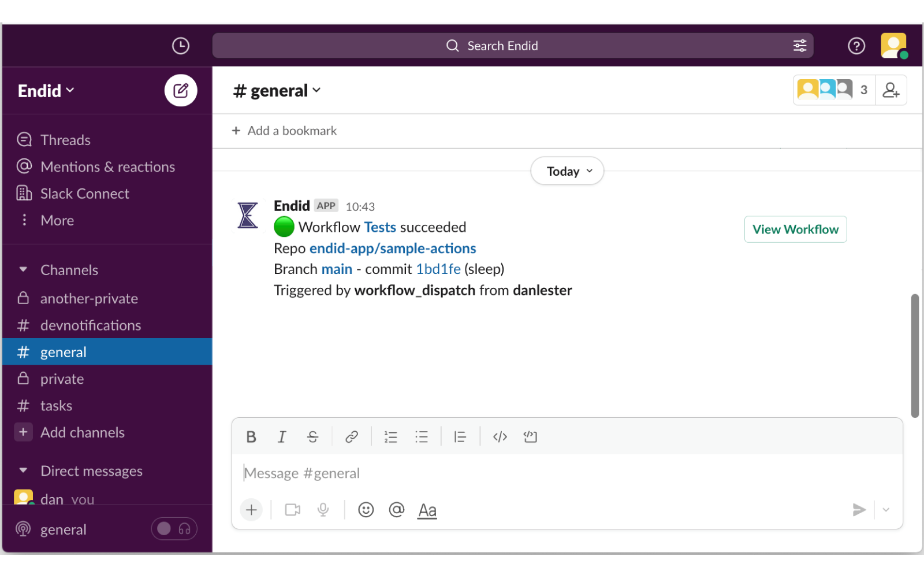Open Threads in the sidebar

coord(107,140)
